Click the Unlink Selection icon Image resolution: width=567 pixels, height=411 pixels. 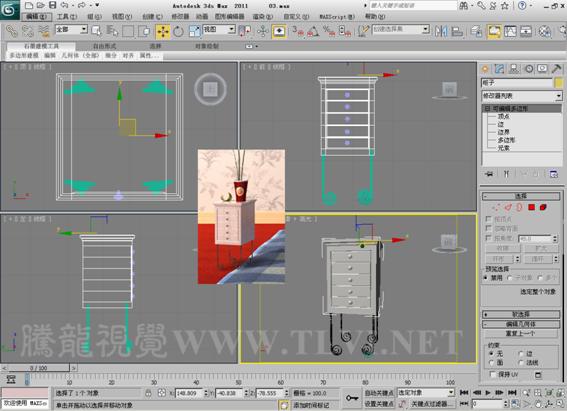coord(27,31)
